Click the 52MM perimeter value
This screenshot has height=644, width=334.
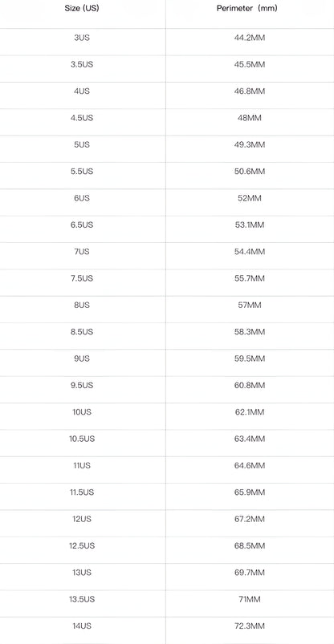(250, 198)
